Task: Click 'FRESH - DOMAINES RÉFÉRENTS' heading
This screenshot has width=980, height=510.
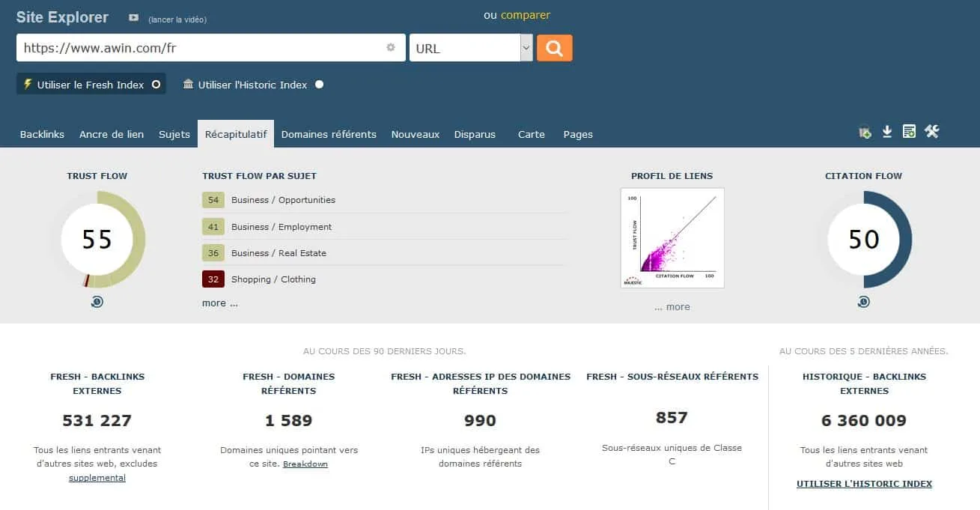Action: 289,383
